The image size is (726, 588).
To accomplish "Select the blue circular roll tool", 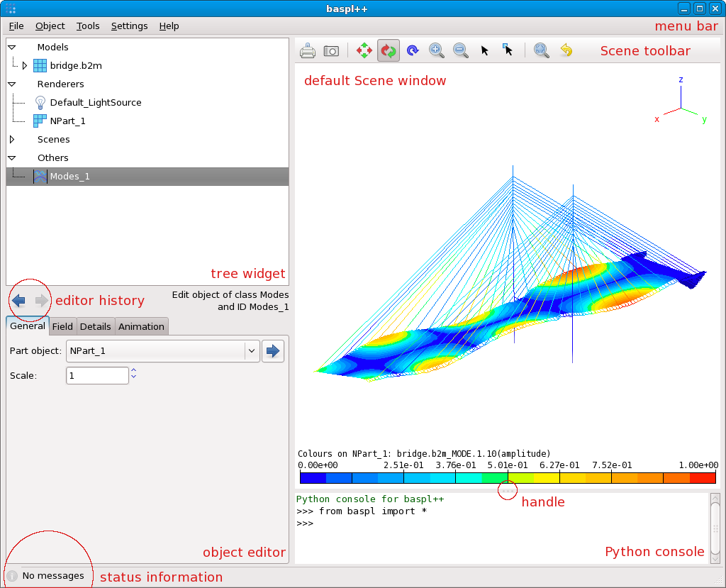I will (x=413, y=51).
